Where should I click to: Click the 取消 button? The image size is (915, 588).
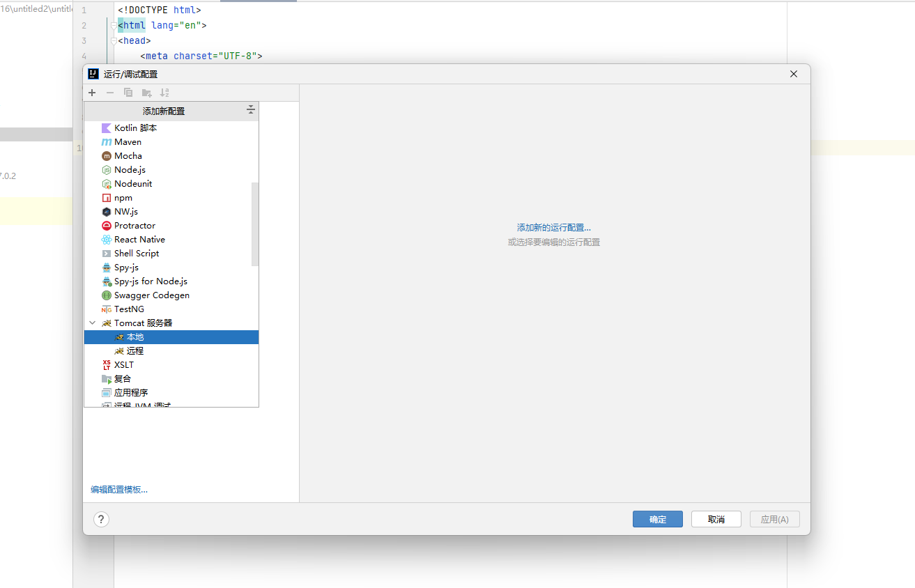pyautogui.click(x=716, y=519)
